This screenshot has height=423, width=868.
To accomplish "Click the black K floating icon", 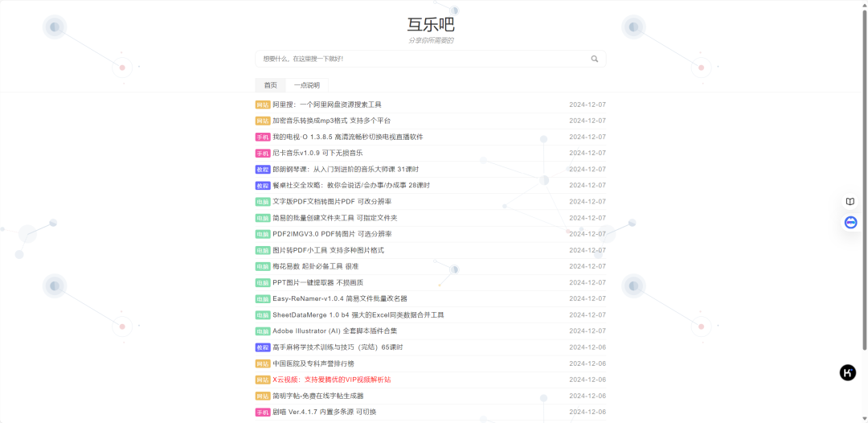I will (848, 372).
